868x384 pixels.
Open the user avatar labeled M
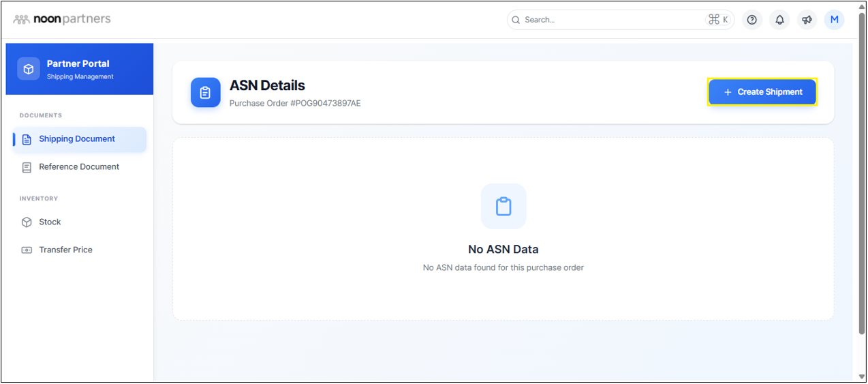click(834, 20)
